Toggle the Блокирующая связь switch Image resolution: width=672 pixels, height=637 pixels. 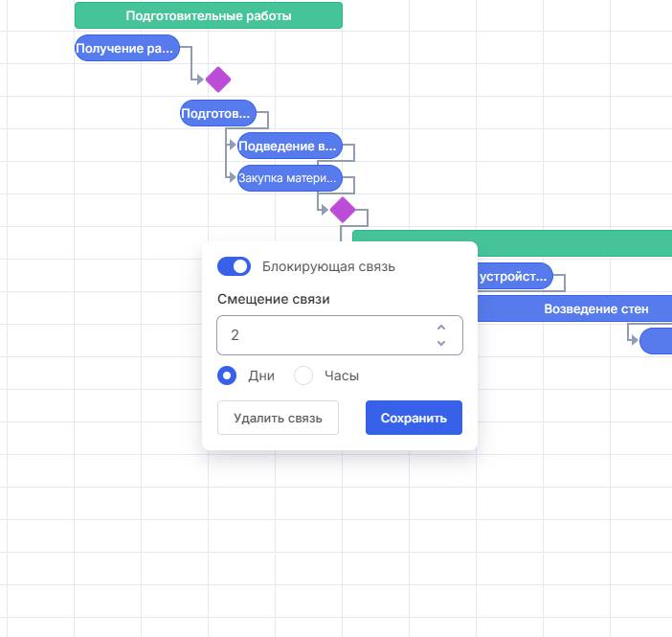(234, 266)
